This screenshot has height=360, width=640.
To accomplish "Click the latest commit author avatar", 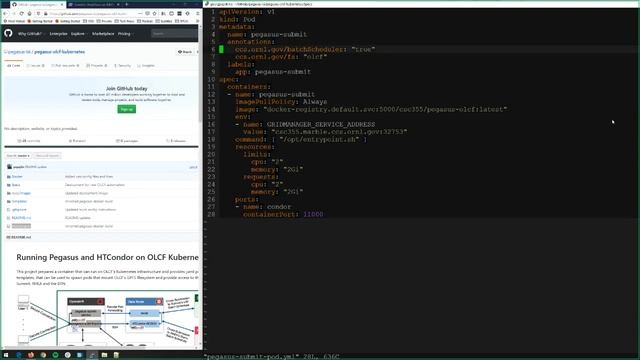I will tap(9, 167).
